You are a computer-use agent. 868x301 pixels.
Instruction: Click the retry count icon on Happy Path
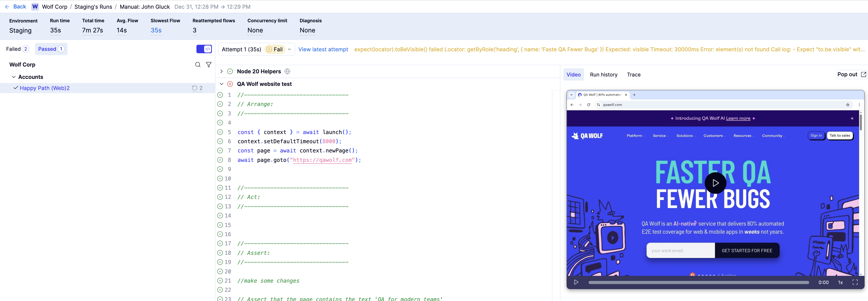(195, 88)
